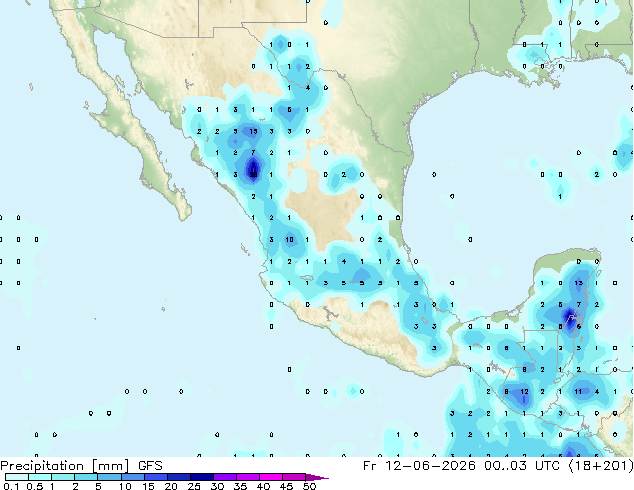The height and width of the screenshot is (490, 634).
Task: Click the 20–25 mm dark blue swatch
Action: pyautogui.click(x=178, y=477)
